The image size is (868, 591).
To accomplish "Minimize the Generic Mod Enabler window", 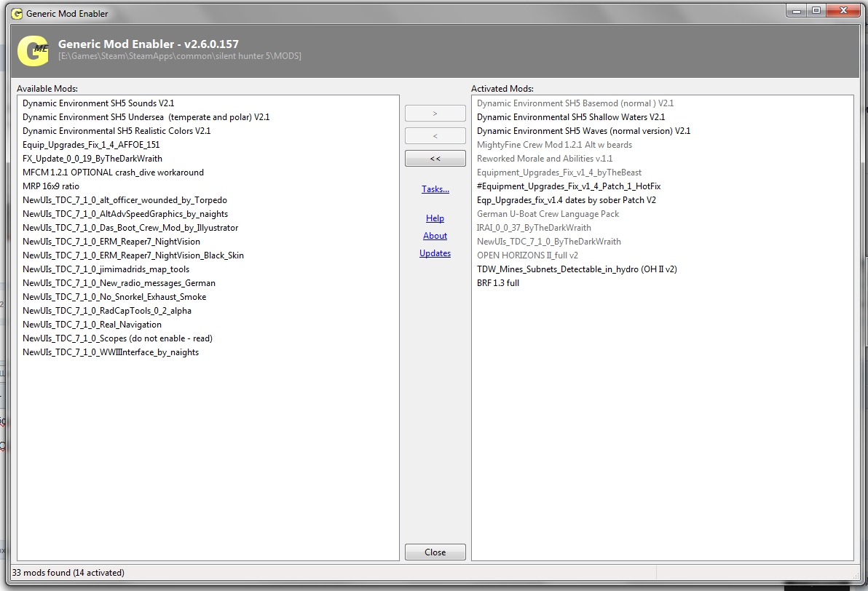I will (x=797, y=10).
